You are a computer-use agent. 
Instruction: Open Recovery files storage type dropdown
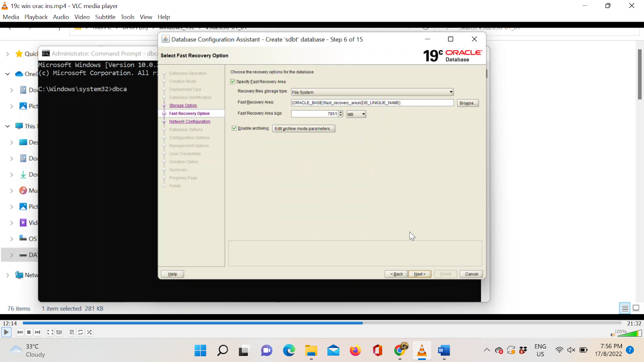coord(372,92)
